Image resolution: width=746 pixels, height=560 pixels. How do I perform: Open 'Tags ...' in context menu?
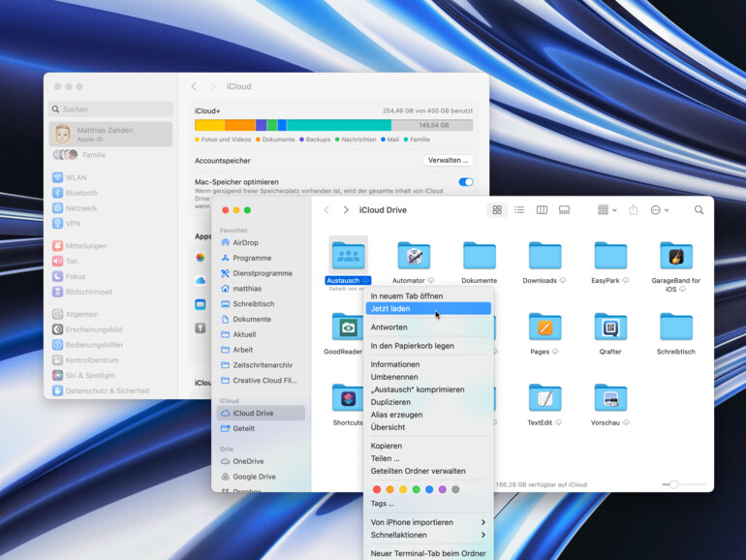click(x=428, y=504)
